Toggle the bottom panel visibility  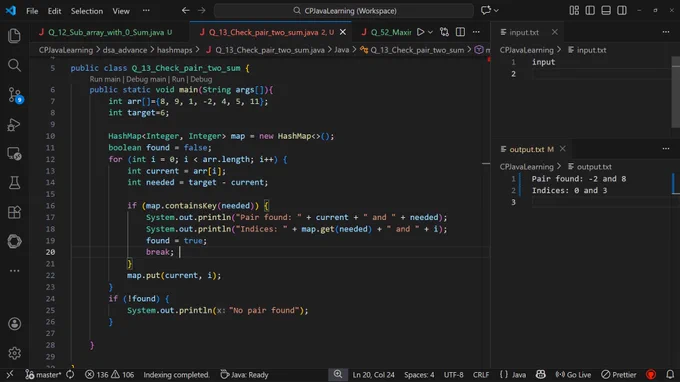606,10
